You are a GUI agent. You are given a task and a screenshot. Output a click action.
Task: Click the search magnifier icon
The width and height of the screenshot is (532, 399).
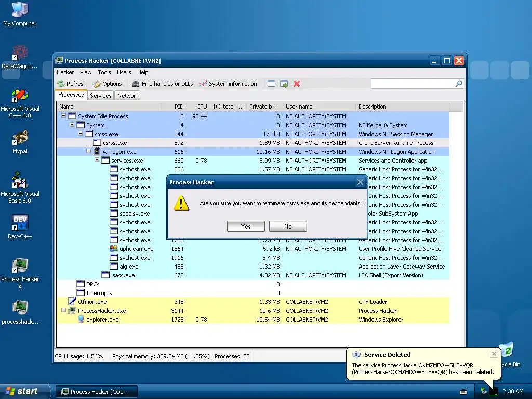[459, 84]
